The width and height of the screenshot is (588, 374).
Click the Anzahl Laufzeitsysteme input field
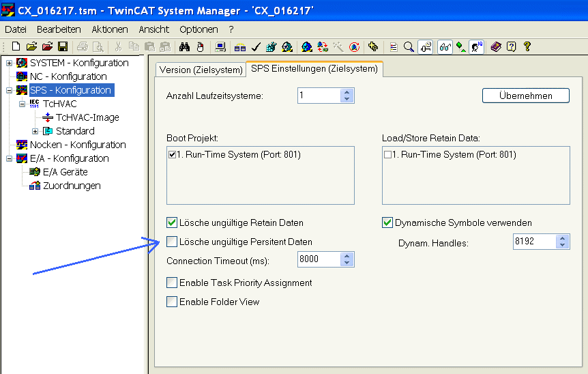[x=319, y=96]
